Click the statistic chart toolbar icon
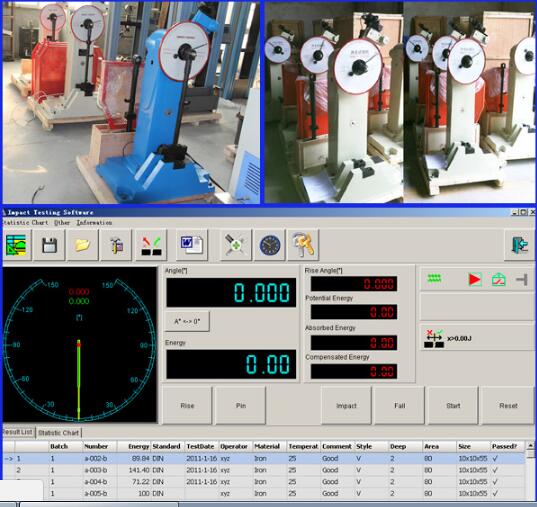Screen dimensions: 537x507 16,245
